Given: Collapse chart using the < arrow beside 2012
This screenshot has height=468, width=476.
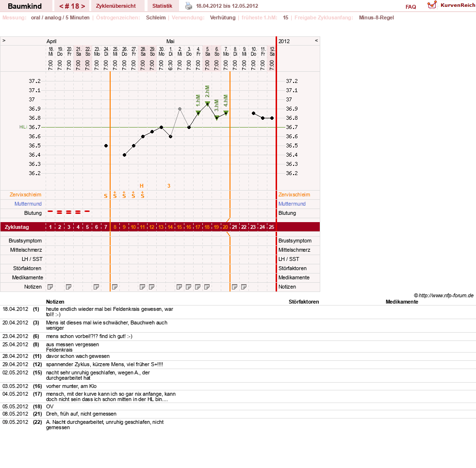Looking at the screenshot, I should tap(316, 40).
